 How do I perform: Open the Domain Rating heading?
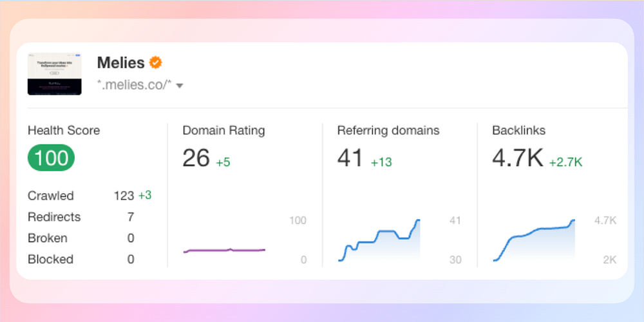pos(224,131)
